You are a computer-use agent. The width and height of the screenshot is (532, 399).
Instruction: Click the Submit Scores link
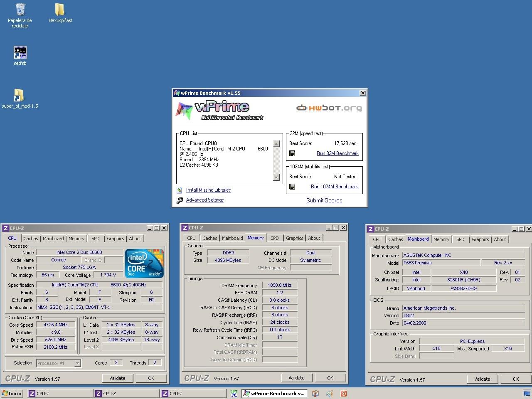pos(324,200)
